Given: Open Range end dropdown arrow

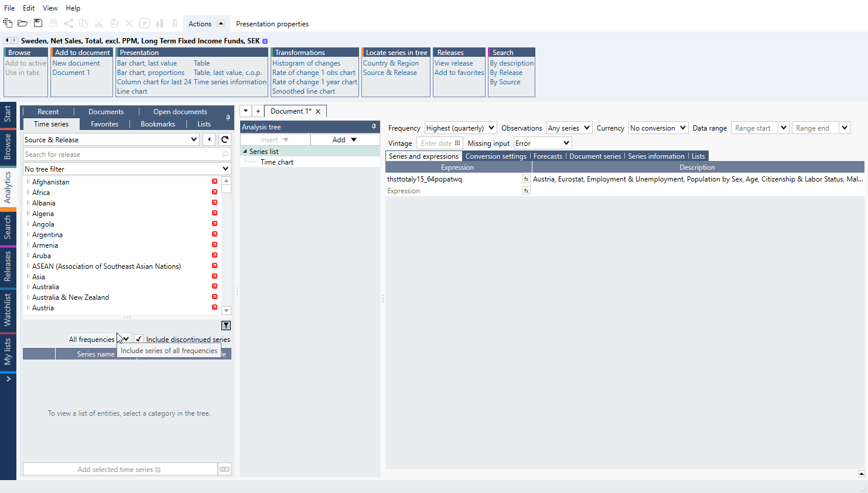Looking at the screenshot, I should 844,128.
